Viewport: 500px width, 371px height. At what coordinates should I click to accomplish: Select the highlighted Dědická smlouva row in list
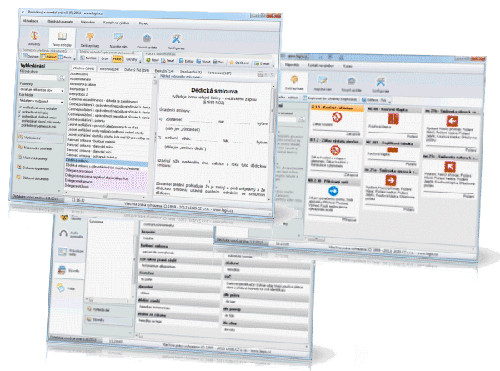pos(107,161)
